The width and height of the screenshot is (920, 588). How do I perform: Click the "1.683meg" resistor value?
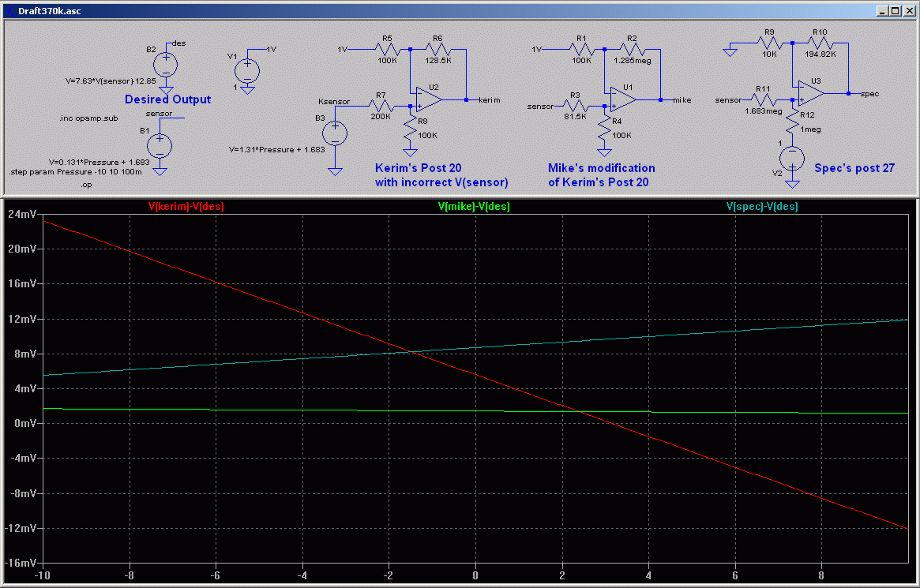click(x=764, y=110)
